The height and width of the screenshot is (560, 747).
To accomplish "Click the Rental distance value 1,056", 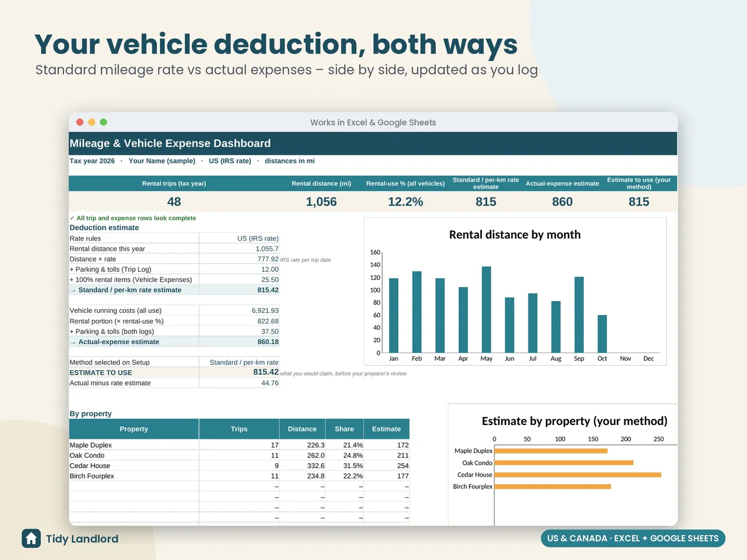I will click(x=321, y=202).
